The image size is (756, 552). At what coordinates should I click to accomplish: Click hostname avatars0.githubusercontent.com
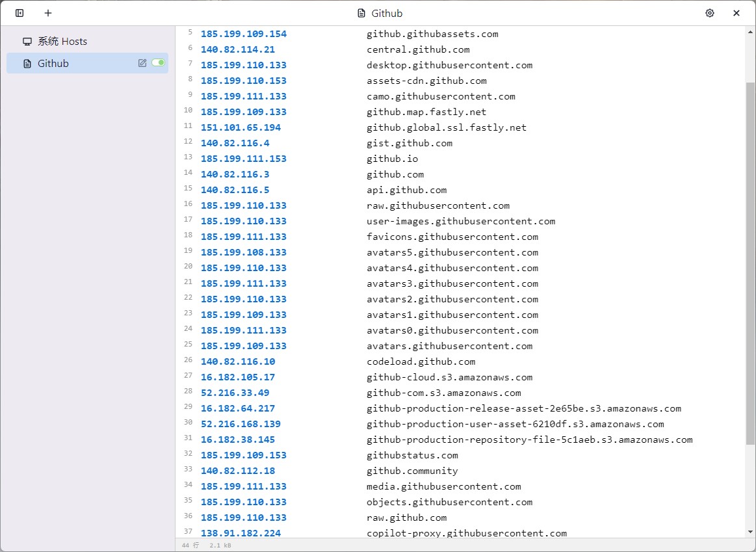click(x=452, y=331)
